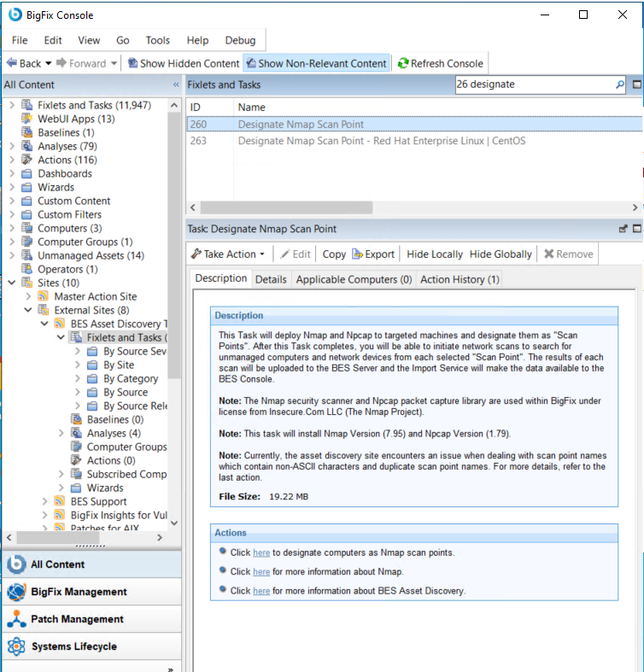This screenshot has height=672, width=644.
Task: Select Custom Filters in tree
Action: click(69, 214)
